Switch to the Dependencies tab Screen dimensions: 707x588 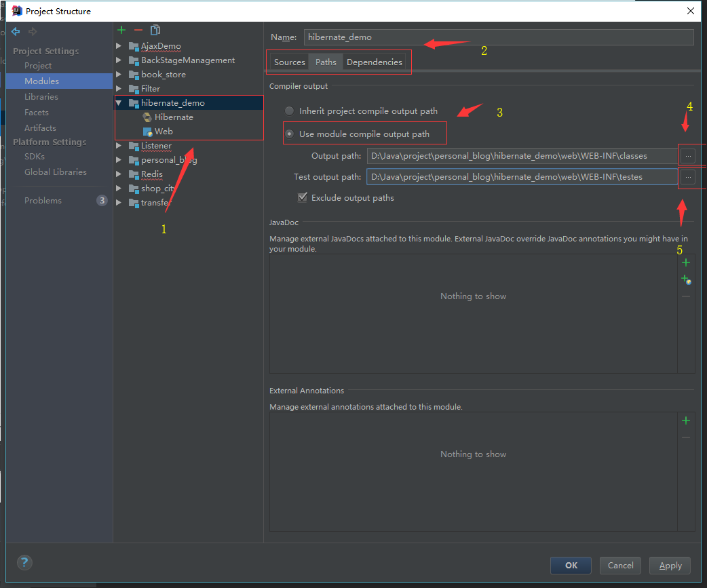374,62
